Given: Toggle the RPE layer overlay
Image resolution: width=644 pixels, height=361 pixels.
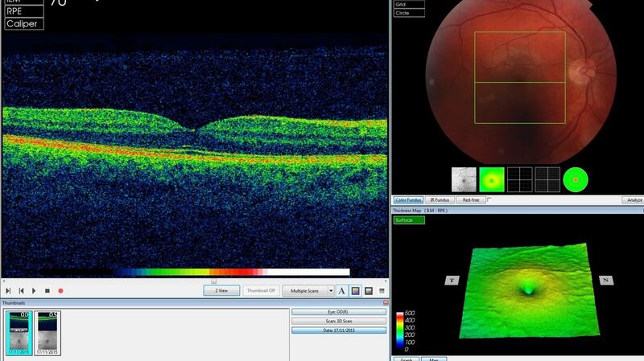Looking at the screenshot, I should click(x=23, y=12).
